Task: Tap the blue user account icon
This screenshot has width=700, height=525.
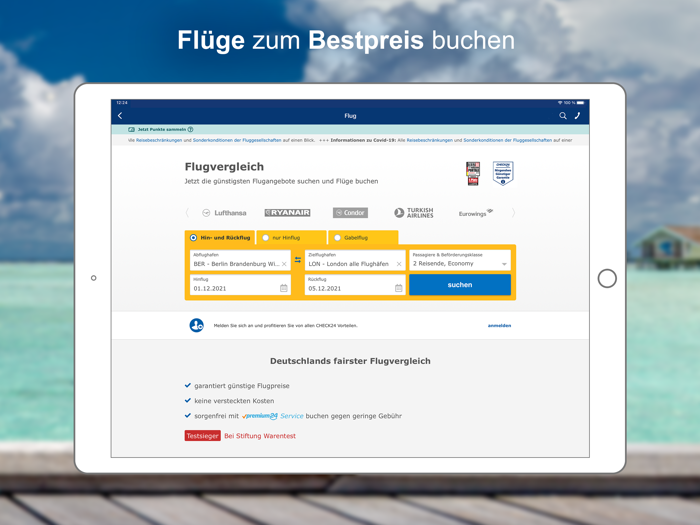Action: [x=196, y=325]
